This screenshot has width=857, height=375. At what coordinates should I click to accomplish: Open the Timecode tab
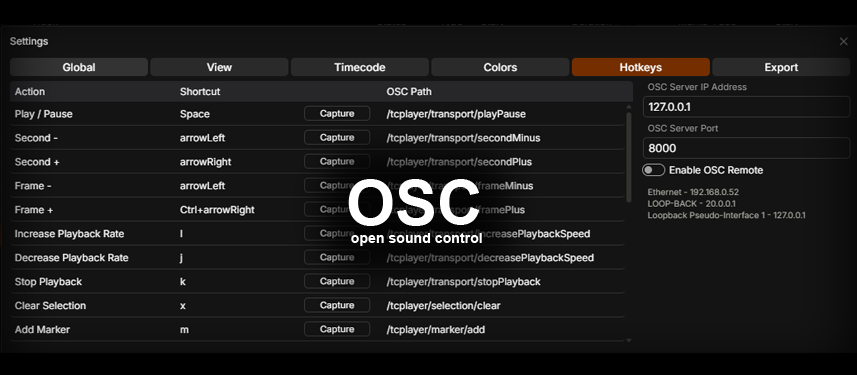point(360,67)
